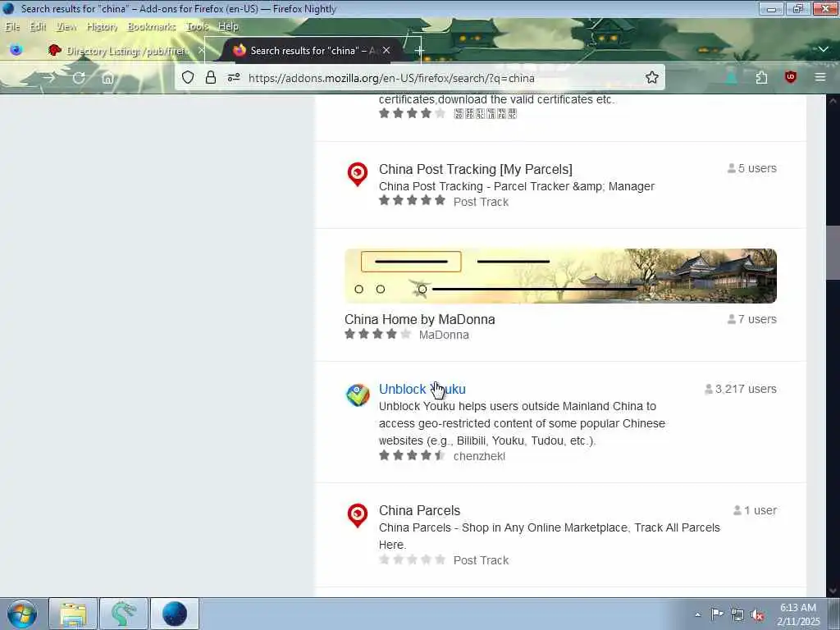Open China Home by MaDonna theme preview
Viewport: 840px width, 630px height.
click(560, 276)
